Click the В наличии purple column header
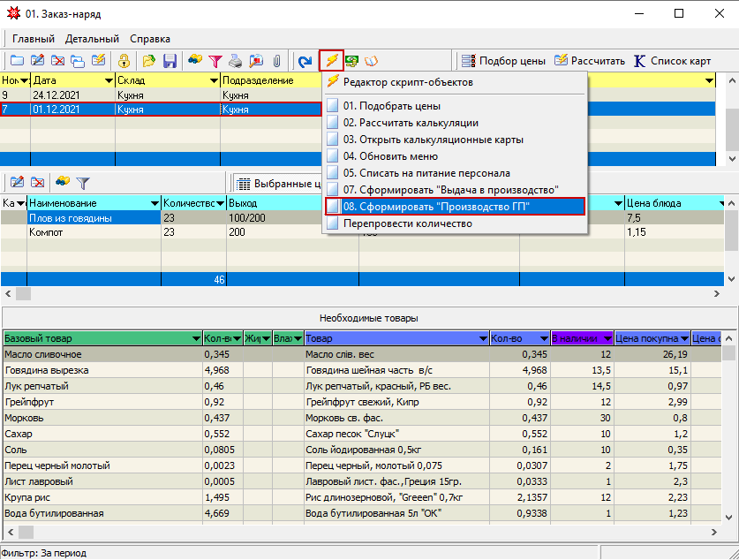This screenshot has height=560, width=739. tap(575, 338)
